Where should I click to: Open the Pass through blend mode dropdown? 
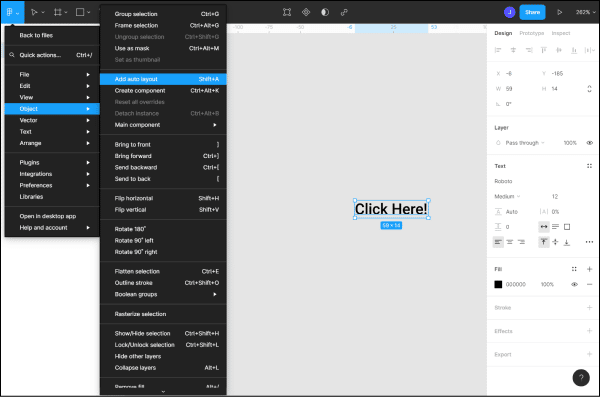525,143
